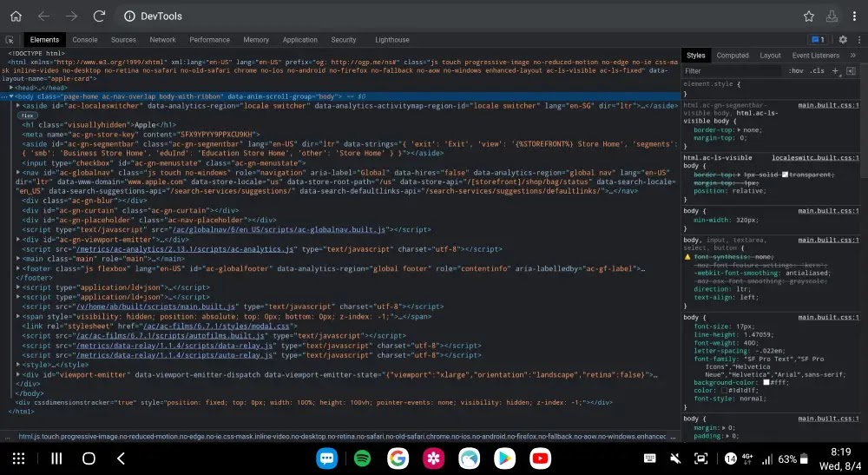868x475 pixels.
Task: Expand the head element node
Action: (11, 88)
